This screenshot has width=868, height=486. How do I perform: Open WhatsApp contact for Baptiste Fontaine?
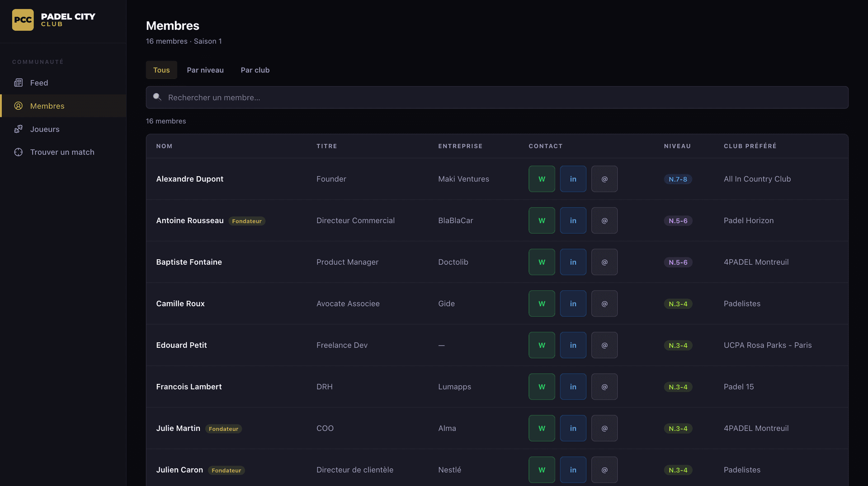(x=542, y=262)
